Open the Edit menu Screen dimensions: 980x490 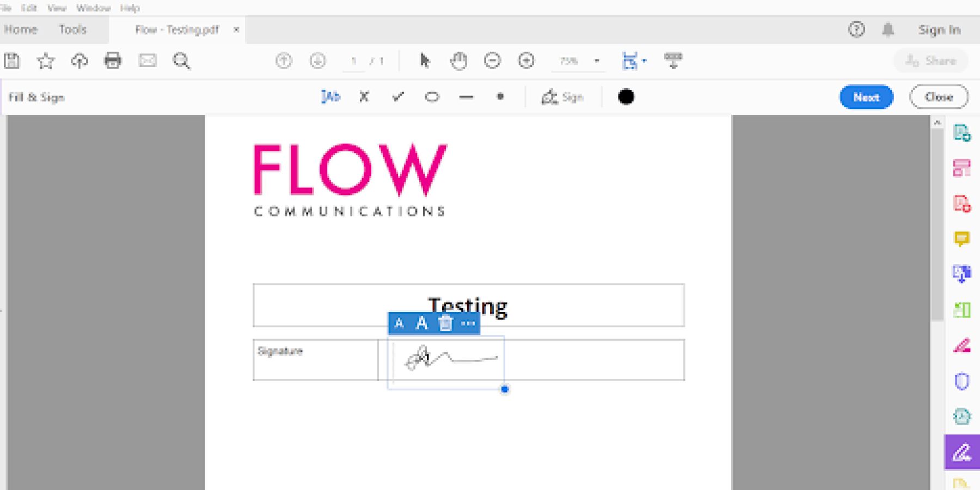click(x=29, y=8)
